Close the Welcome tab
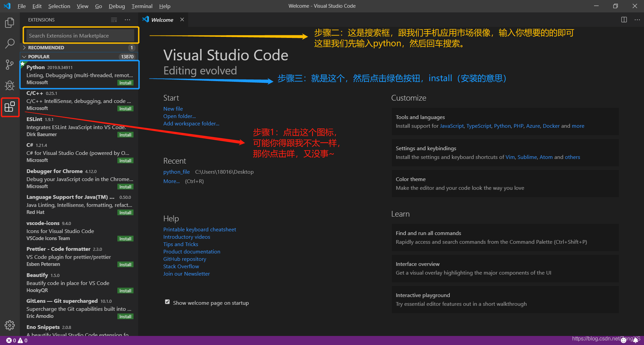 [x=182, y=20]
